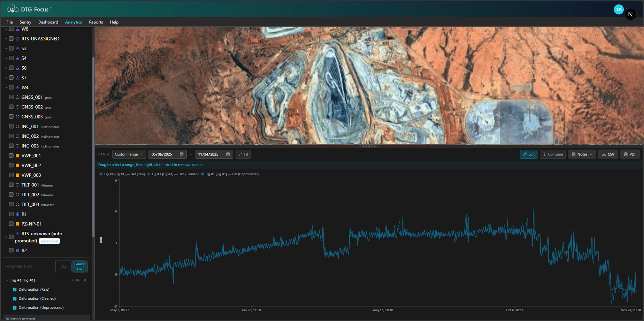Click the circle icon beside TILT_002
The width and height of the screenshot is (644, 321).
(17, 195)
